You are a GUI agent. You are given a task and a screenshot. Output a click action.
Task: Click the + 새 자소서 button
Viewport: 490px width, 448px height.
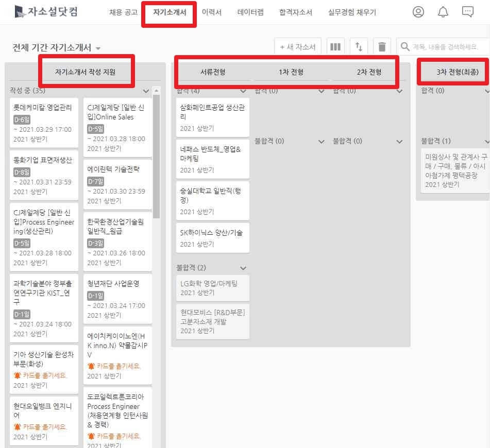click(x=298, y=47)
